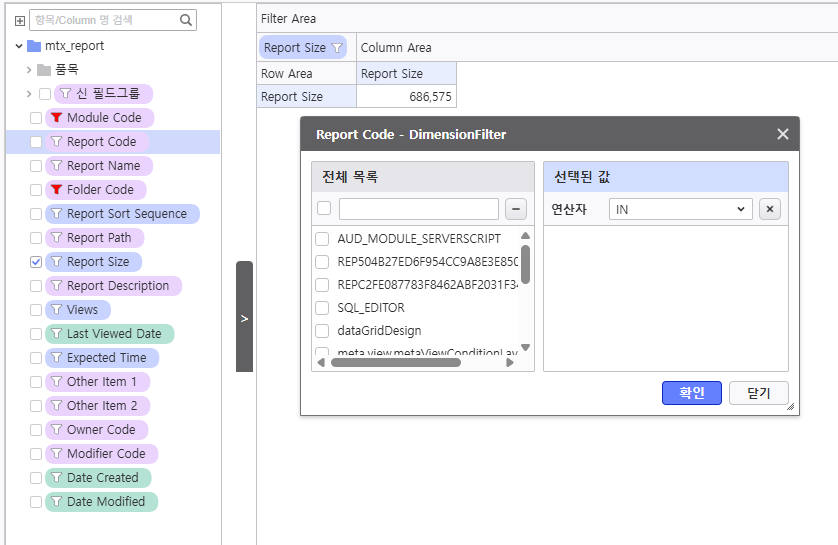Screen dimensions: 838x545
Task: Uncheck the Report Size field checkbox
Action: pos(36,262)
